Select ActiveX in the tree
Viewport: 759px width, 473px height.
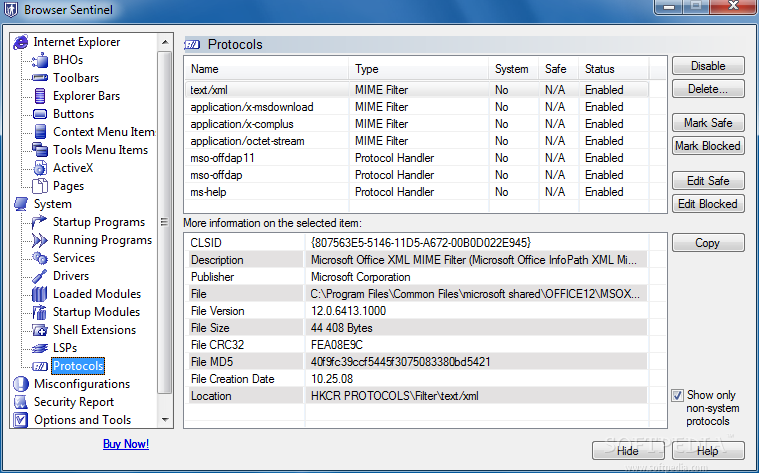pos(73,168)
